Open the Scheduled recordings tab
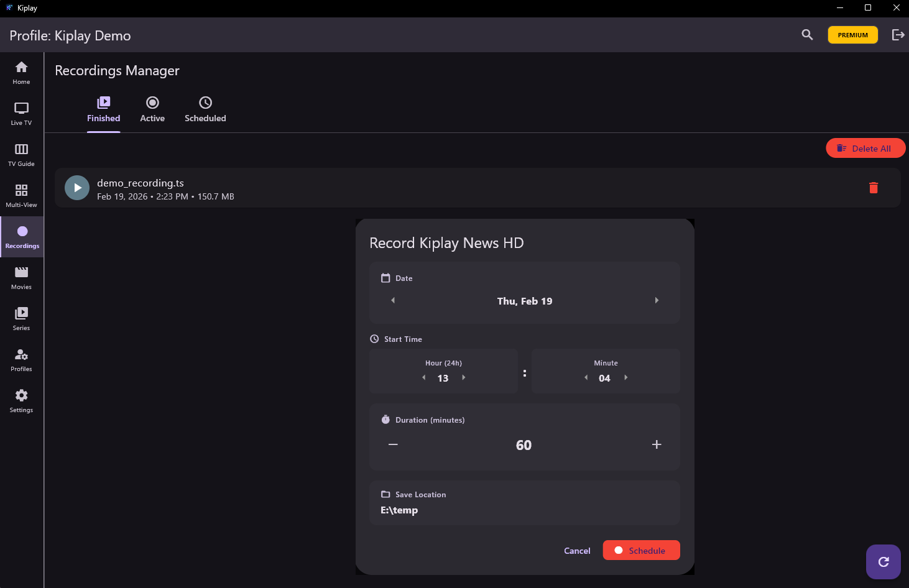 (x=205, y=109)
